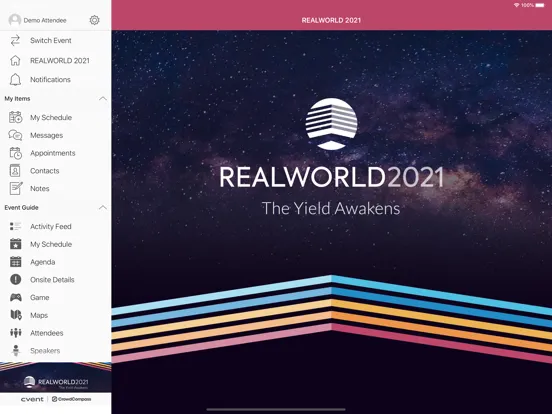
Task: Click the Activity Feed list icon
Action: tap(15, 226)
